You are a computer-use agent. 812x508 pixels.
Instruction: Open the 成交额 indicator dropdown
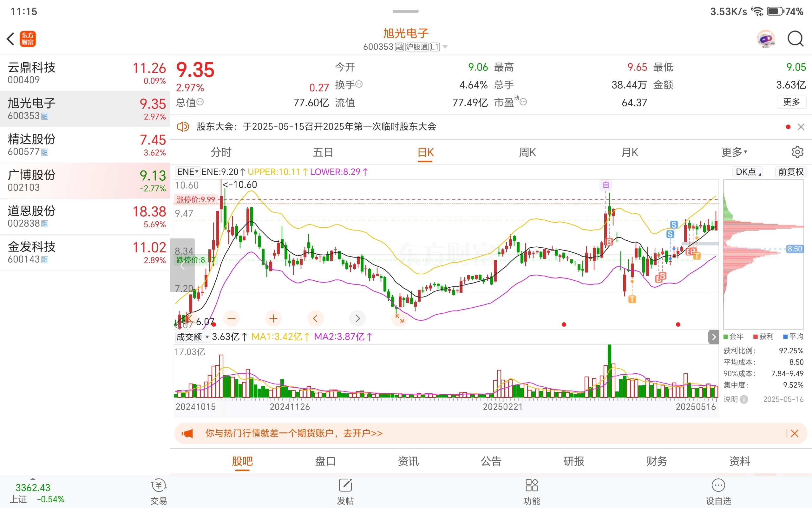[193, 337]
